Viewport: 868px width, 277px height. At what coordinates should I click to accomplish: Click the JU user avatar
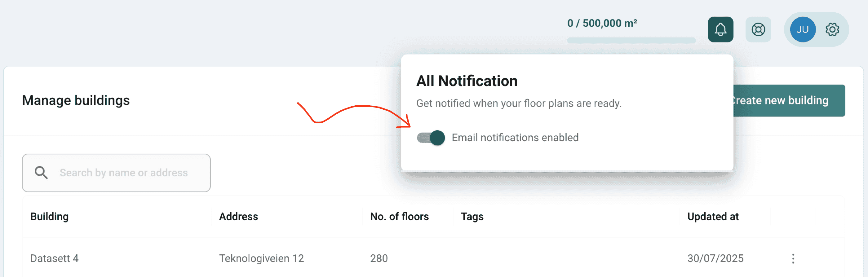click(802, 30)
